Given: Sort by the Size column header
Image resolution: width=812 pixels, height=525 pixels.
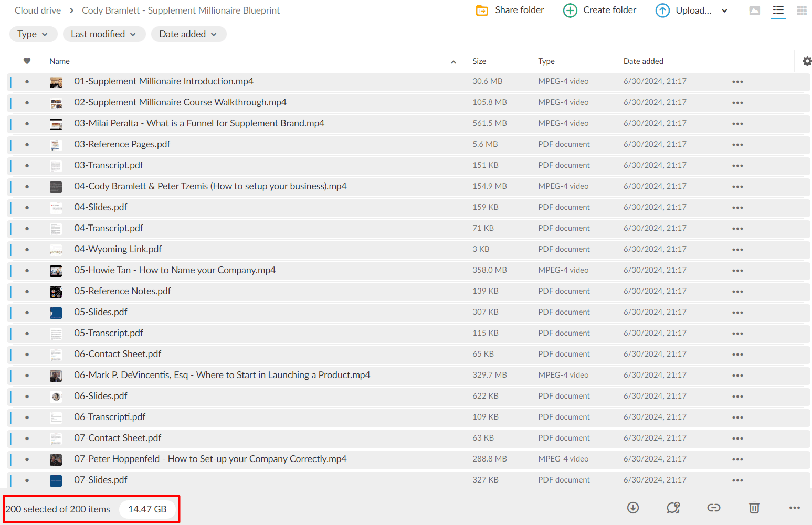Looking at the screenshot, I should coord(479,61).
